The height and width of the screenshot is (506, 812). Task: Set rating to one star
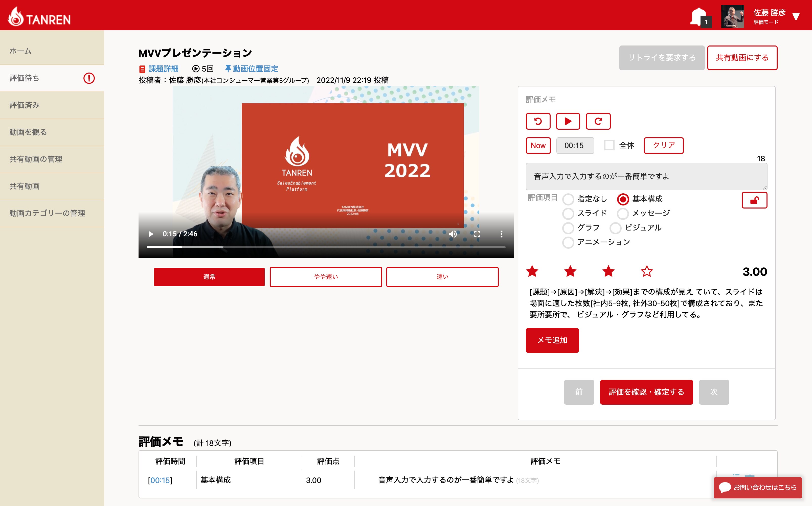click(x=532, y=271)
